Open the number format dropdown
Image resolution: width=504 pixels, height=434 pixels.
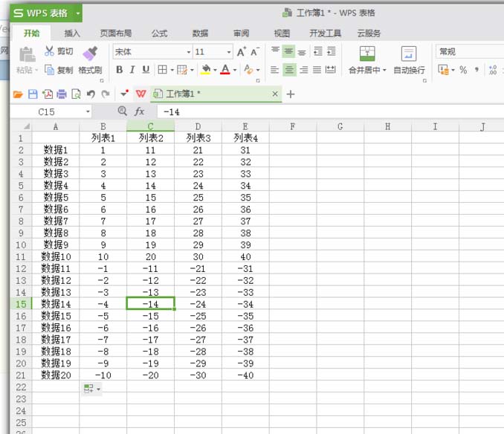[470, 52]
